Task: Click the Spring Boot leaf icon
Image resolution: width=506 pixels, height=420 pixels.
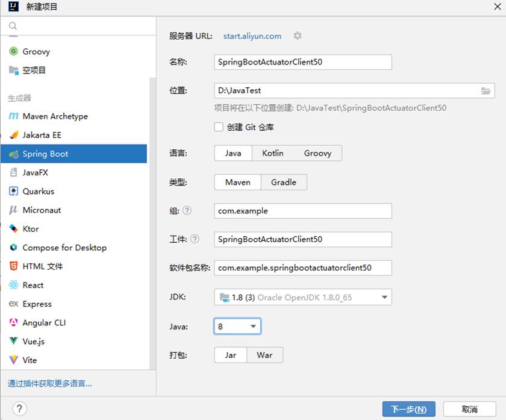Action: point(13,154)
